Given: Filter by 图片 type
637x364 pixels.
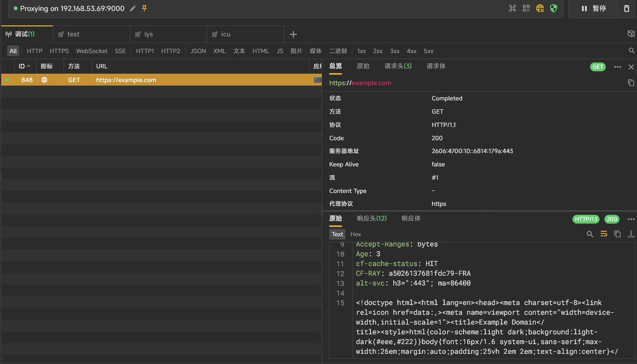Looking at the screenshot, I should tap(296, 51).
